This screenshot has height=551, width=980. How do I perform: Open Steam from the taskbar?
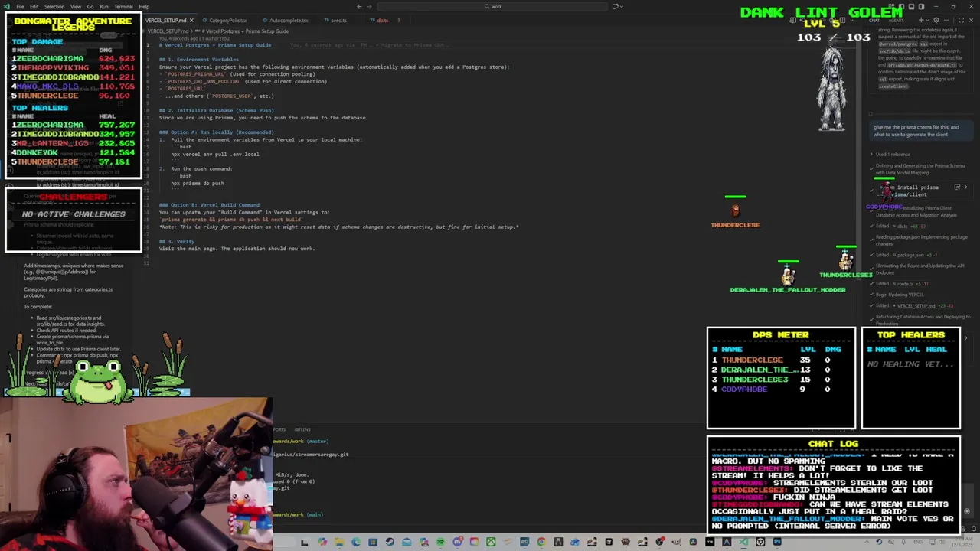pos(390,542)
